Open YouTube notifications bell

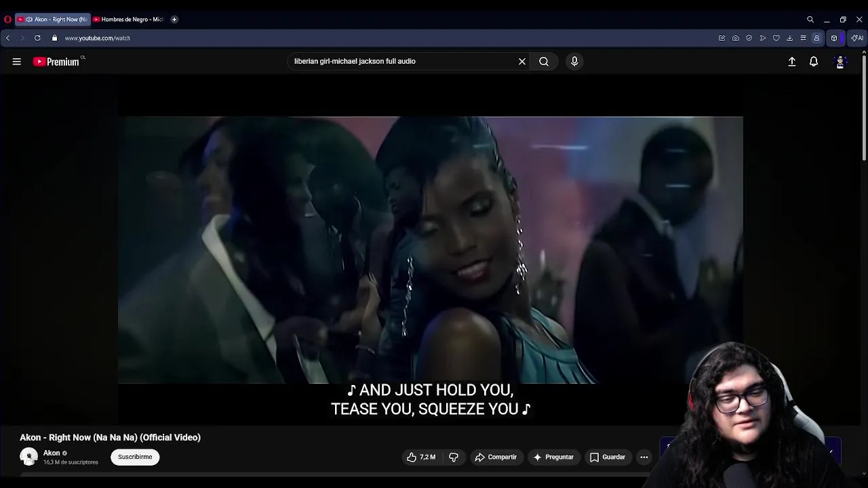(814, 62)
